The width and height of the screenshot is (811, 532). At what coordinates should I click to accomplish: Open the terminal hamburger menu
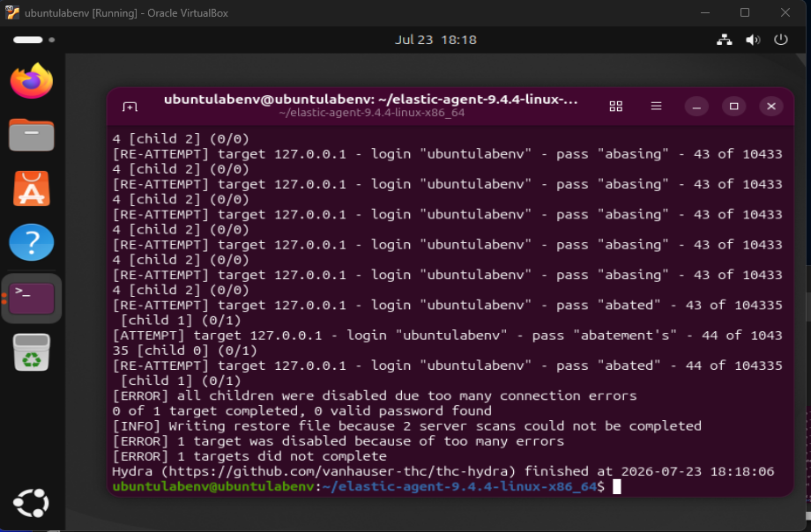(656, 106)
